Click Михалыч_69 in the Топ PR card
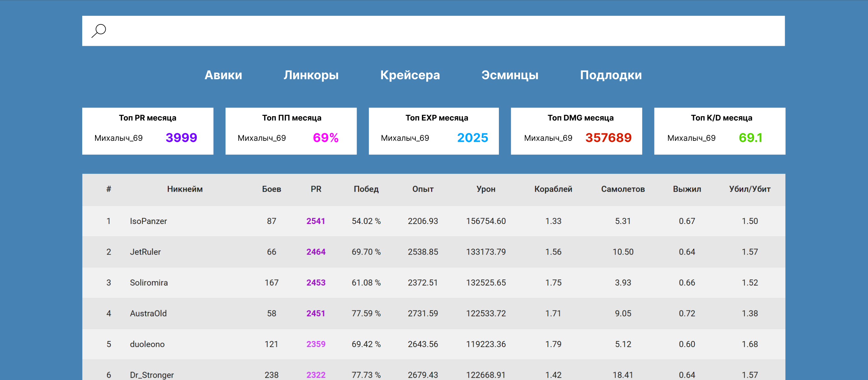Screen dimensions: 868x380 pyautogui.click(x=119, y=138)
